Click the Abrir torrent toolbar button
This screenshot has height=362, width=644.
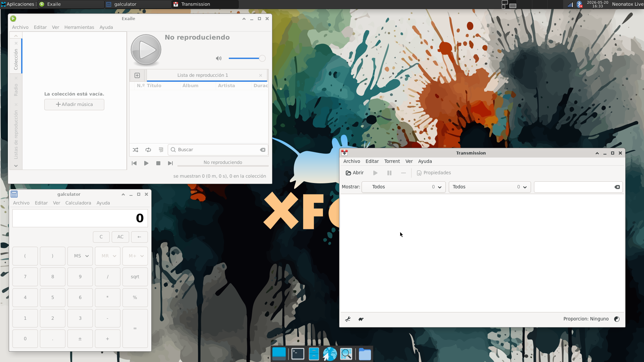coord(355,173)
